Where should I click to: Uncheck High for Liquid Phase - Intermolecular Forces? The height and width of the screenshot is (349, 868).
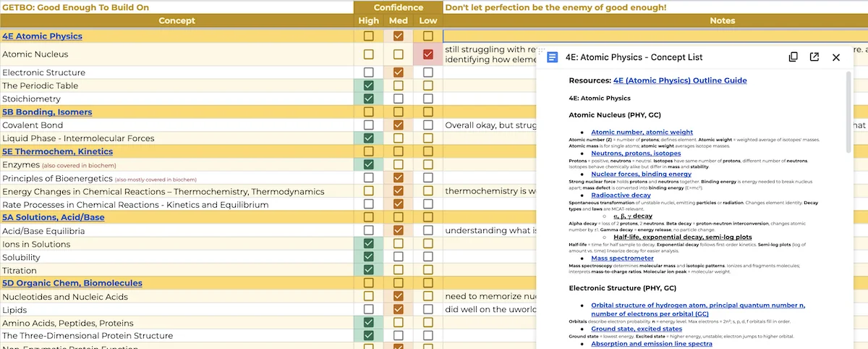(369, 138)
